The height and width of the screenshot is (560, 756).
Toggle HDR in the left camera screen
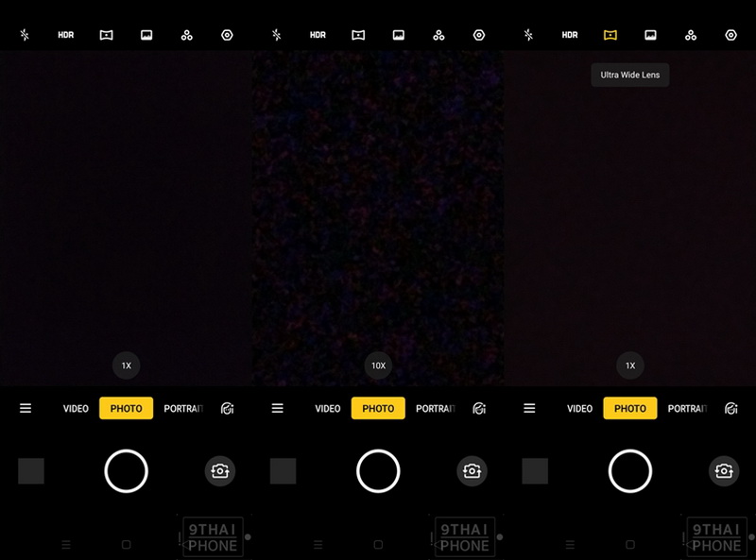65,35
